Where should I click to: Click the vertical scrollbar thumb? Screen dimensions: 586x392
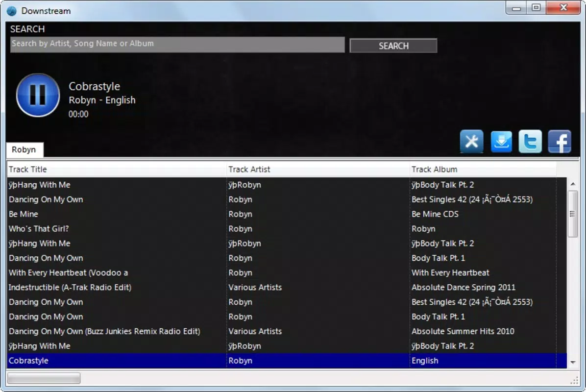click(573, 214)
